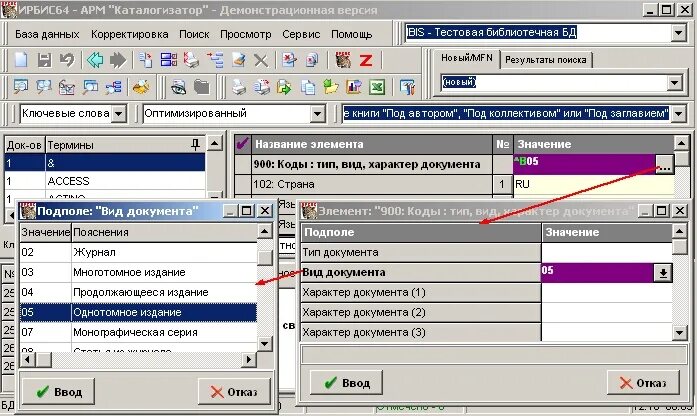Open the database dropdown showing IBIS
Screen dimensions: 697x416
(x=679, y=32)
